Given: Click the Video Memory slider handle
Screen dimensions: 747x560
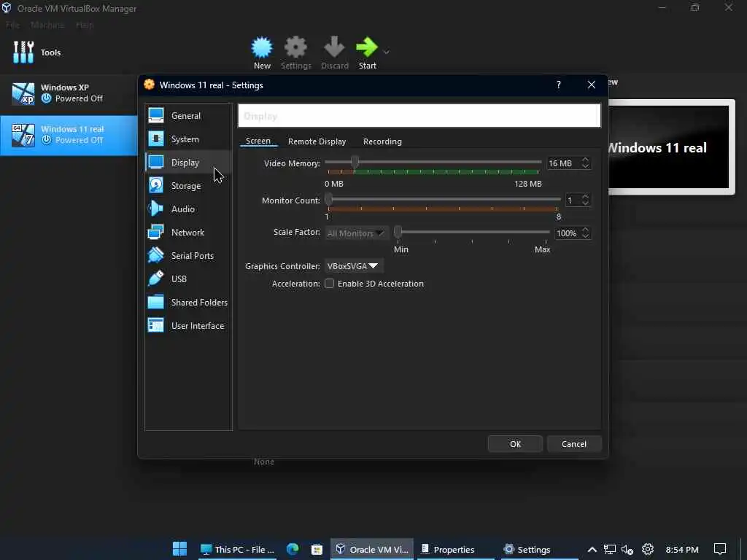Looking at the screenshot, I should pos(355,162).
